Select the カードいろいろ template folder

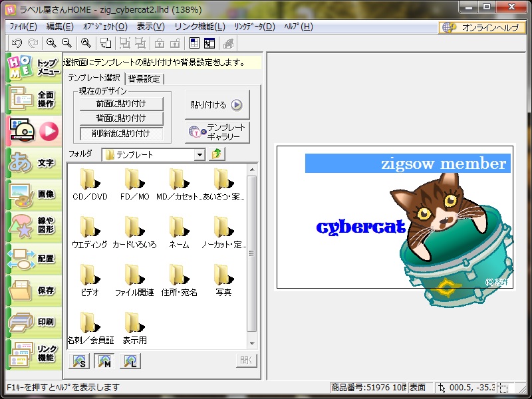135,233
